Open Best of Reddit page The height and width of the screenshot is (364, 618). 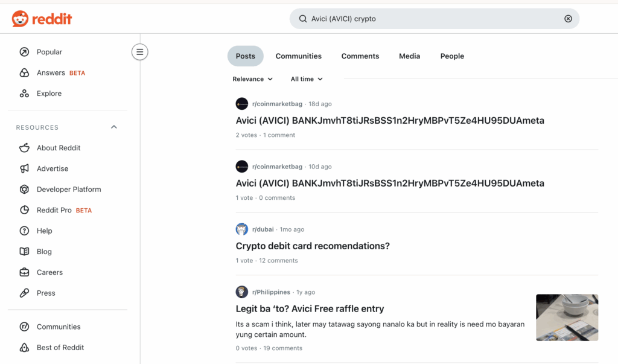[60, 348]
